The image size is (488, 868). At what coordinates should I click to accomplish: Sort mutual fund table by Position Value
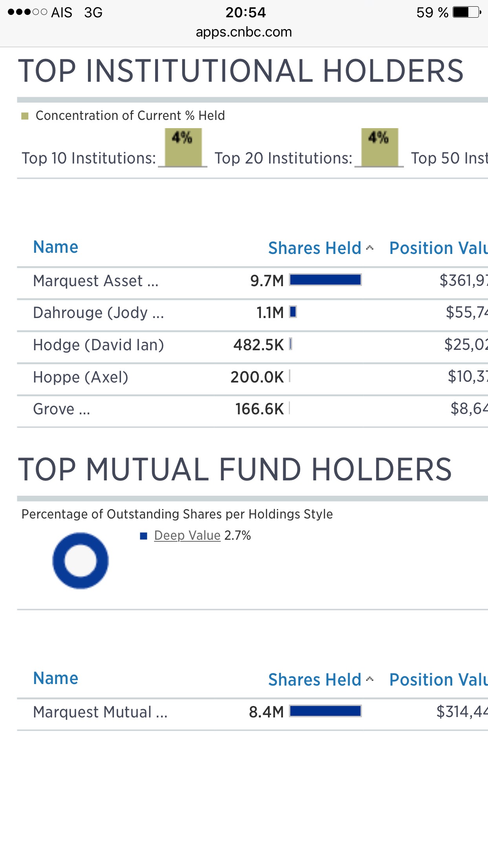[x=438, y=680]
